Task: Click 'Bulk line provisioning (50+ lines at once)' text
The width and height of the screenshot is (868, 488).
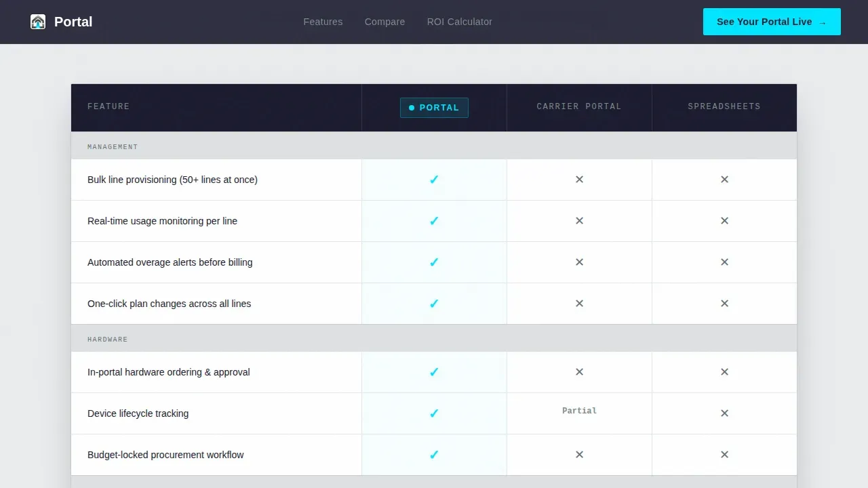Action: pos(172,180)
